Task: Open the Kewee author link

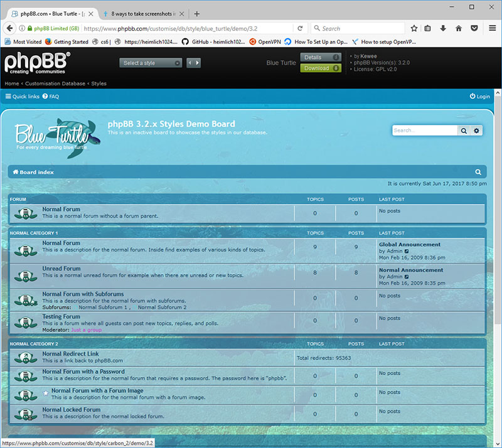Action: [x=368, y=56]
